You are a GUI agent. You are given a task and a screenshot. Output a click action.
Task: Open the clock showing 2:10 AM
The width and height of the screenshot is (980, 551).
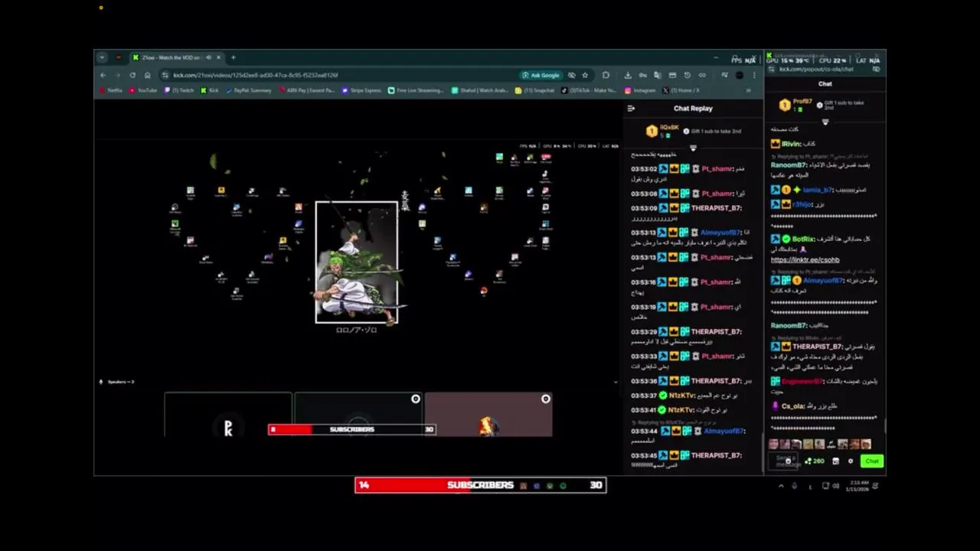click(857, 485)
